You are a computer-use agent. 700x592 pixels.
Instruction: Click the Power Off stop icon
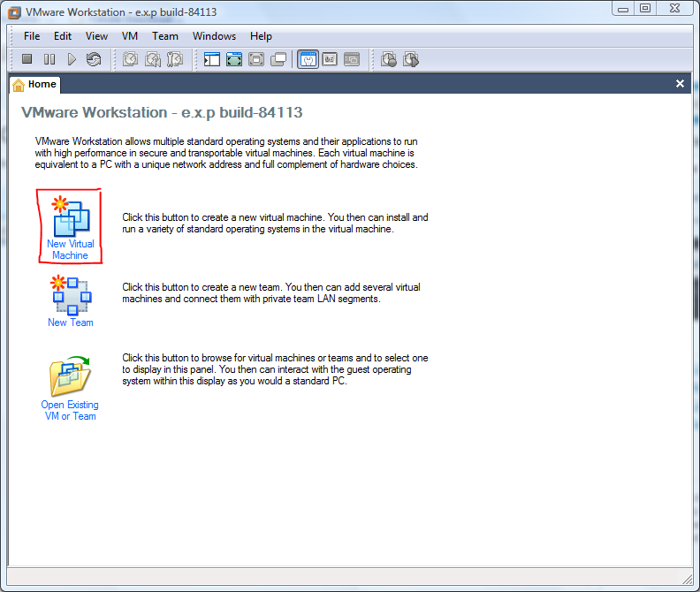(x=27, y=59)
